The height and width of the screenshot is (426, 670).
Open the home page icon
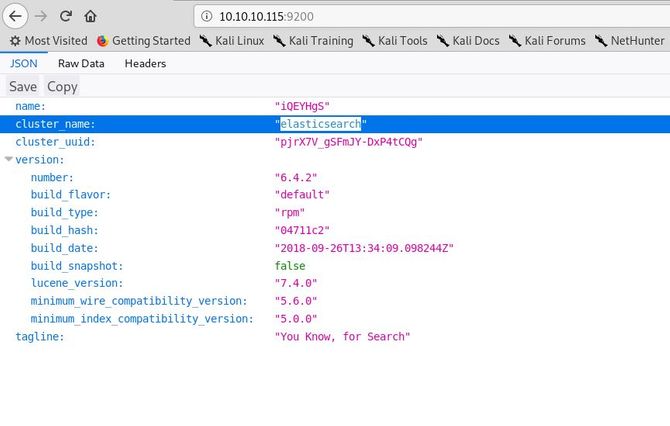tap(90, 16)
